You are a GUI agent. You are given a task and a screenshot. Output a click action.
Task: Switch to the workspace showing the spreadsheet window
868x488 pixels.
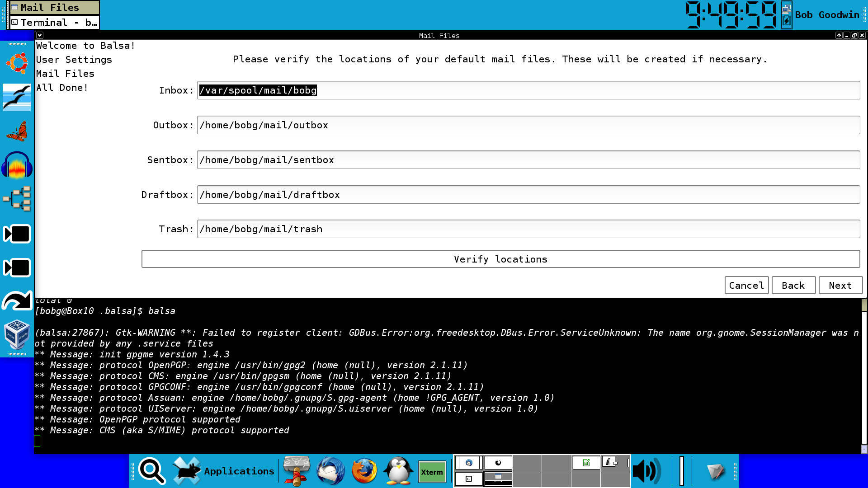[586, 463]
